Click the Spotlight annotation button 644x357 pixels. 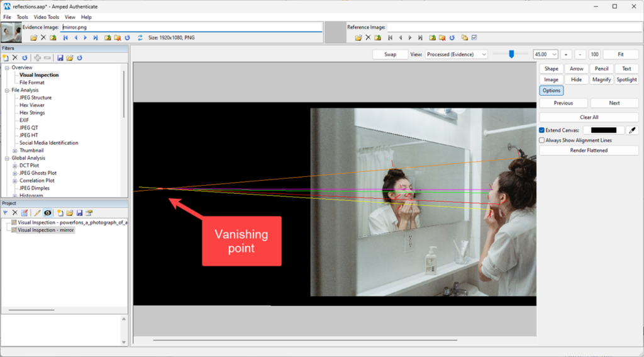coord(626,79)
